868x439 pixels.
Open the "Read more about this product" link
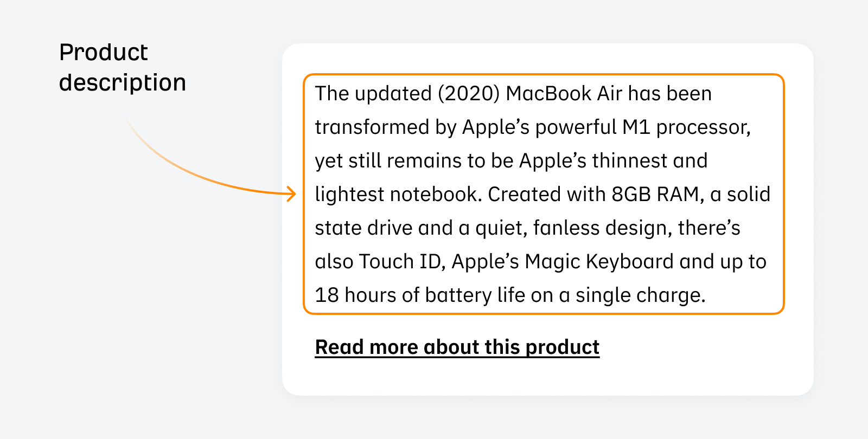point(457,347)
